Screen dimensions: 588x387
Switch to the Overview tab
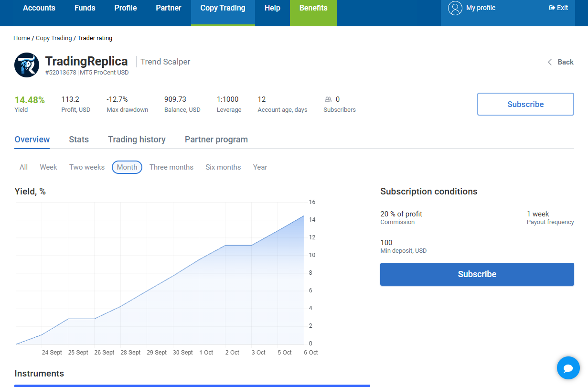tap(32, 140)
